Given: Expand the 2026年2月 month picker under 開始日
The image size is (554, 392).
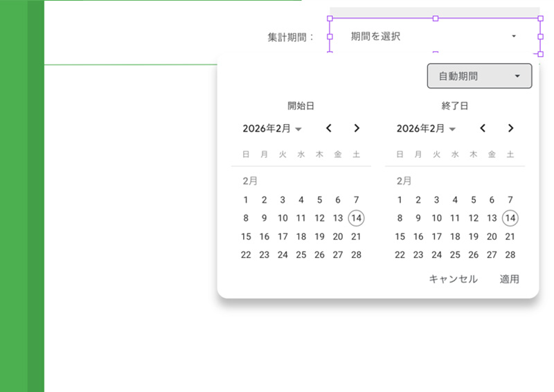Looking at the screenshot, I should 272,129.
